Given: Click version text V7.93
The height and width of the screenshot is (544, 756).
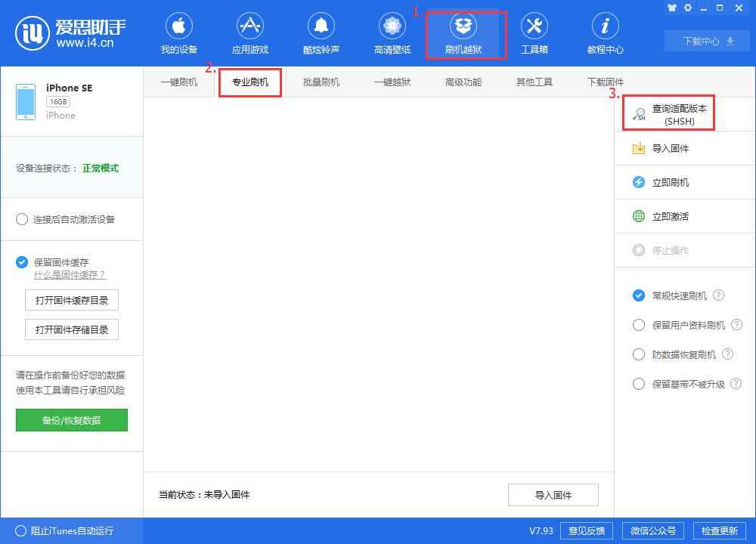Looking at the screenshot, I should pos(541,530).
